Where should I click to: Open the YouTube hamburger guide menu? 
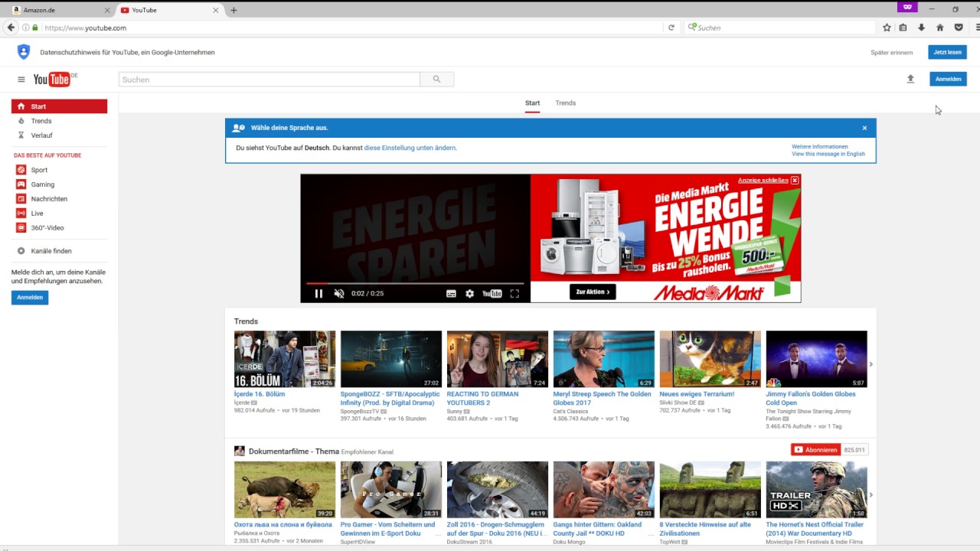click(x=21, y=80)
